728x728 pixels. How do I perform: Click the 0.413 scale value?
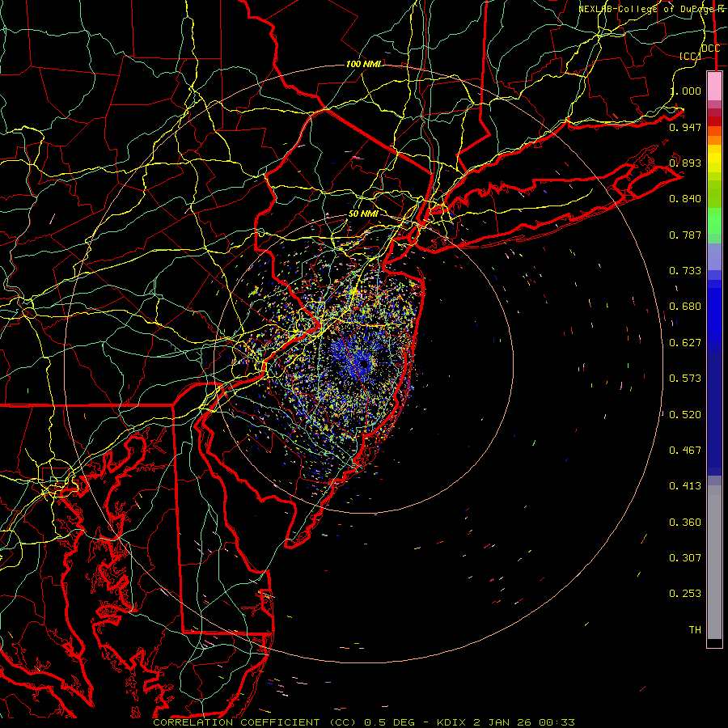pos(685,486)
